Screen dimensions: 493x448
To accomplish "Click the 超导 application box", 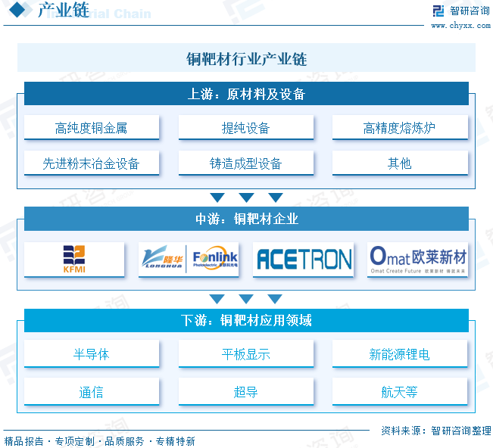I will pyautogui.click(x=246, y=392).
